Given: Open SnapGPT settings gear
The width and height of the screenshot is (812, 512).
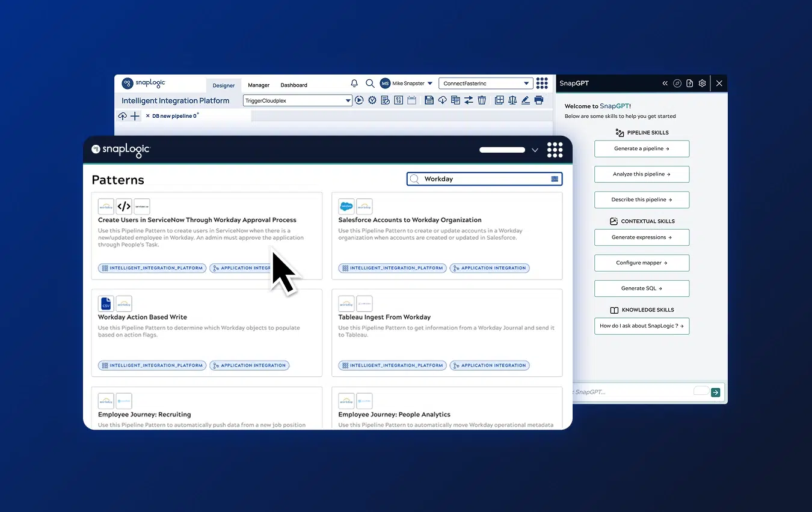Looking at the screenshot, I should point(702,84).
